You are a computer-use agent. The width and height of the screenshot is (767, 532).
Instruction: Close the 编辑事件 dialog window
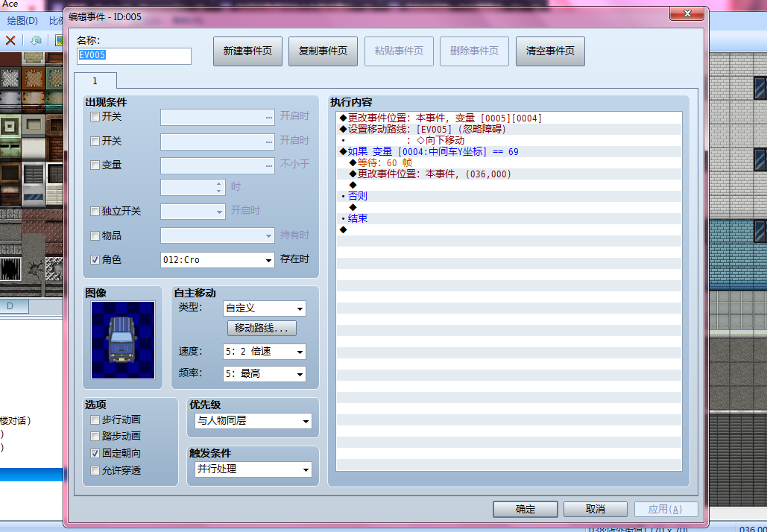686,13
